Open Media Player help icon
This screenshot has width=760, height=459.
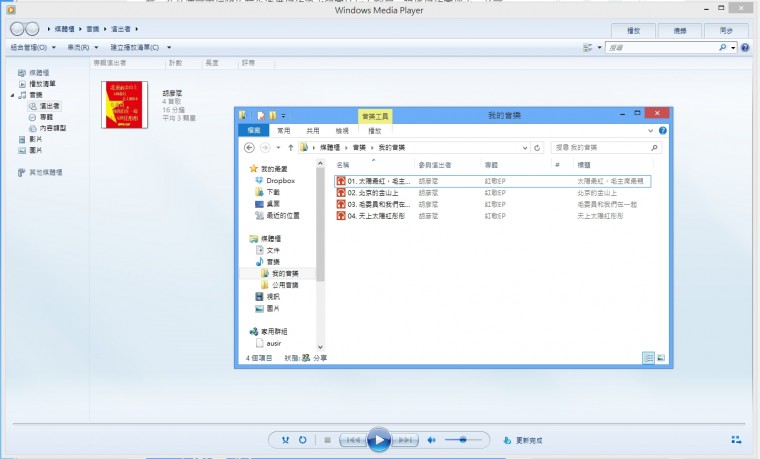(745, 47)
